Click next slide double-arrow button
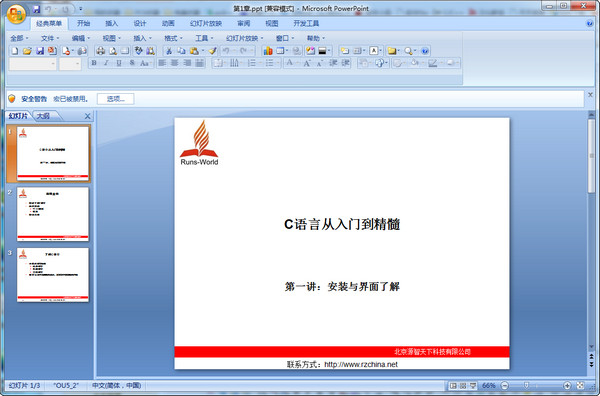The width and height of the screenshot is (600, 396). tap(591, 364)
